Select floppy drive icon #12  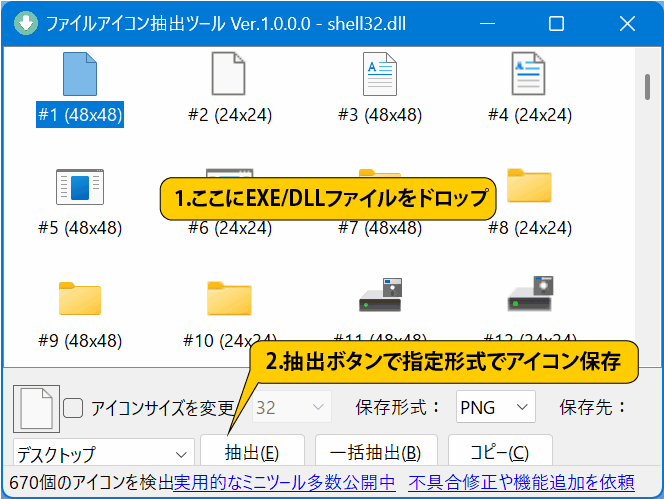pyautogui.click(x=530, y=294)
